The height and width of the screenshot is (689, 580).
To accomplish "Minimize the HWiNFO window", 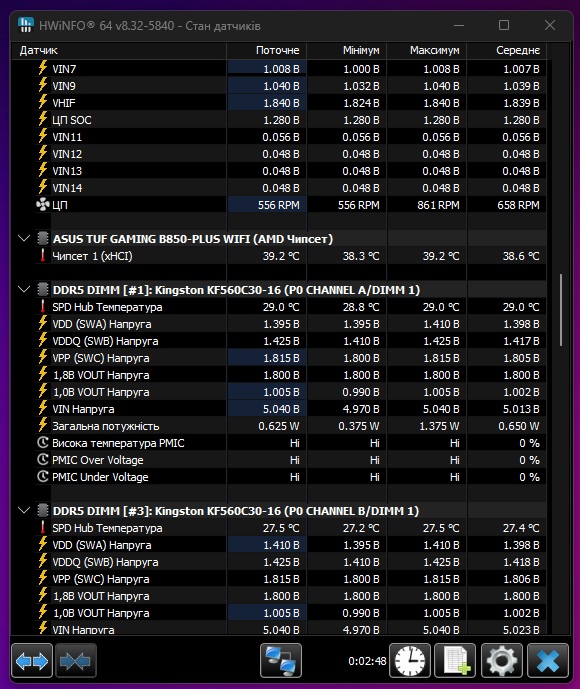I will tap(459, 25).
